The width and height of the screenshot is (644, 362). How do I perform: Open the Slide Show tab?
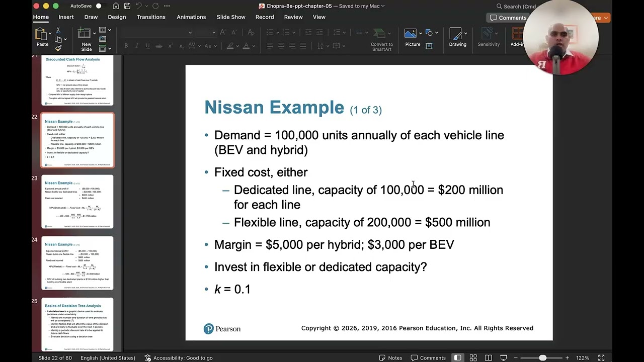231,17
